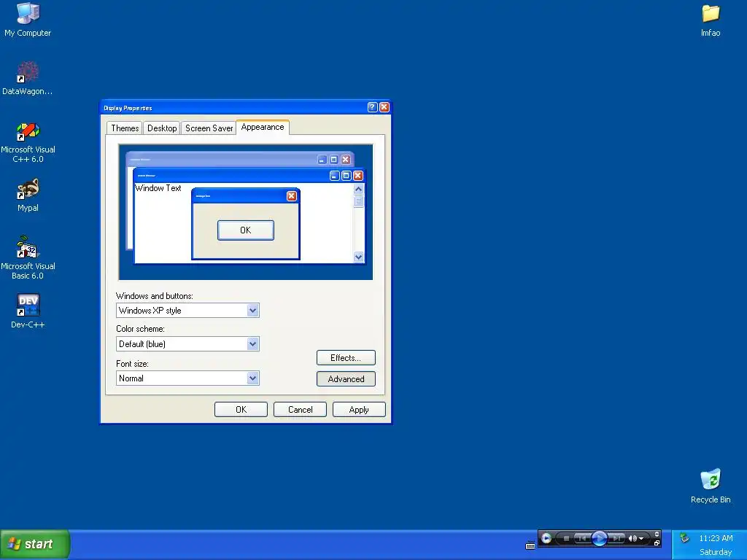747x560 pixels.
Task: Skip to the next track in Media Player toolbar
Action: click(616, 538)
